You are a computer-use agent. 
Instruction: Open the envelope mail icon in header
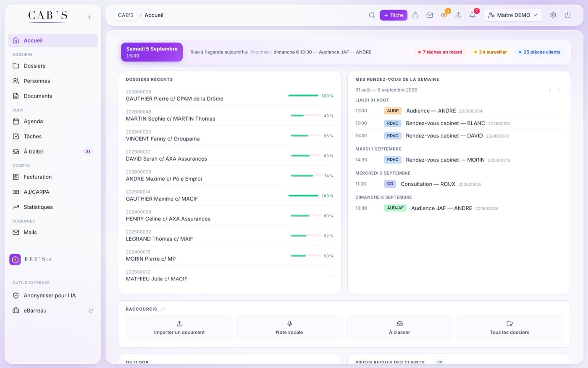429,15
